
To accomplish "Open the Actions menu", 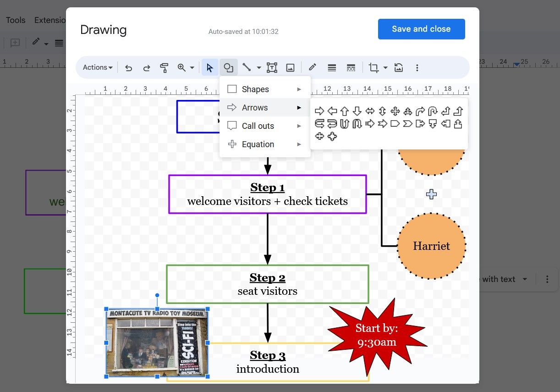I will 97,67.
